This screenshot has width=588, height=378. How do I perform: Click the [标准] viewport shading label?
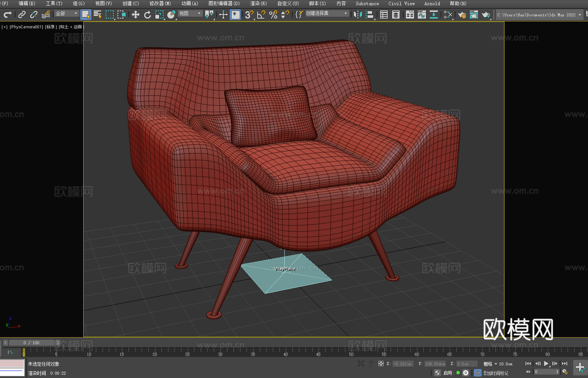(x=51, y=27)
